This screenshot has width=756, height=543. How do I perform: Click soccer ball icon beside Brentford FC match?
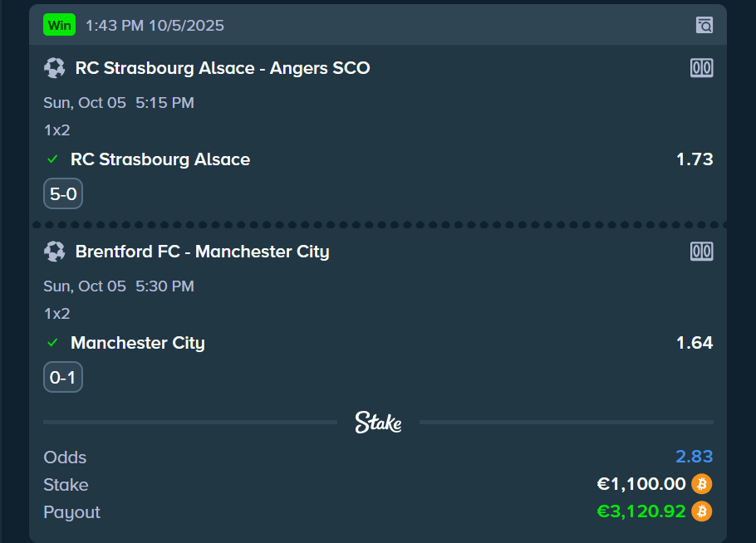coord(54,252)
